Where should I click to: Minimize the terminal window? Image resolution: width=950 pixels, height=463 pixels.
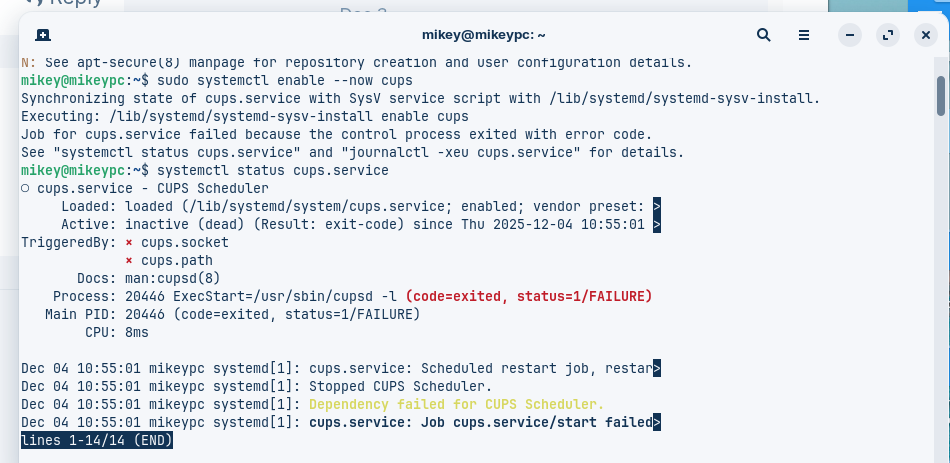(x=849, y=35)
